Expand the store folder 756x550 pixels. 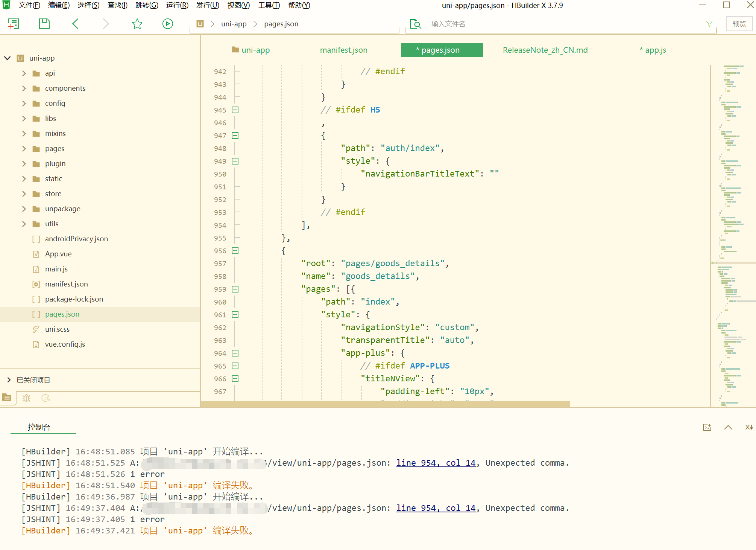click(24, 194)
